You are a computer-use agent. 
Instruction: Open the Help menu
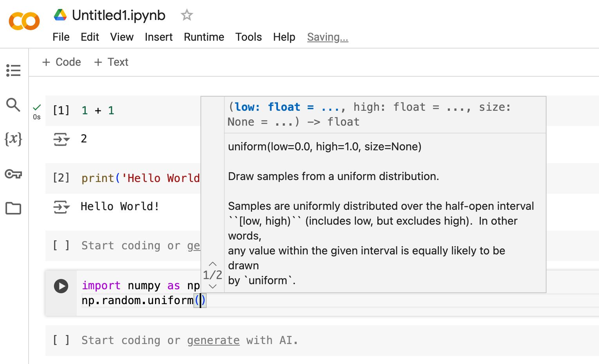click(284, 37)
